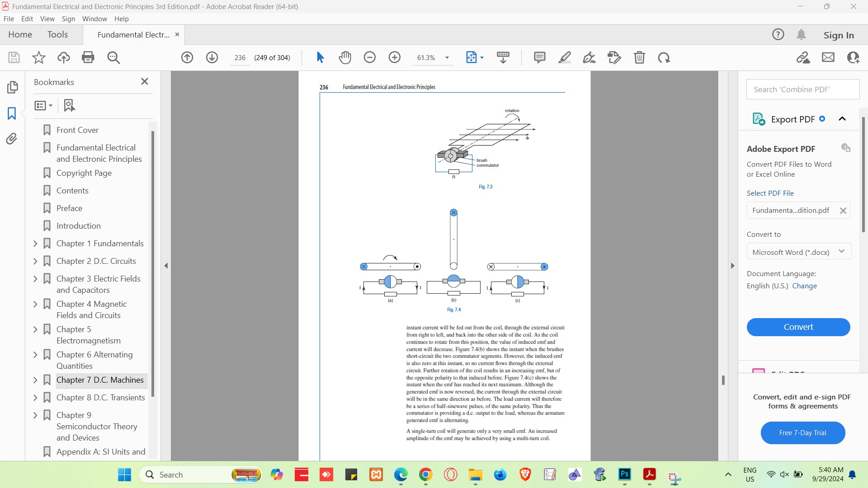Click the Print file icon
The image size is (868, 488).
(88, 57)
